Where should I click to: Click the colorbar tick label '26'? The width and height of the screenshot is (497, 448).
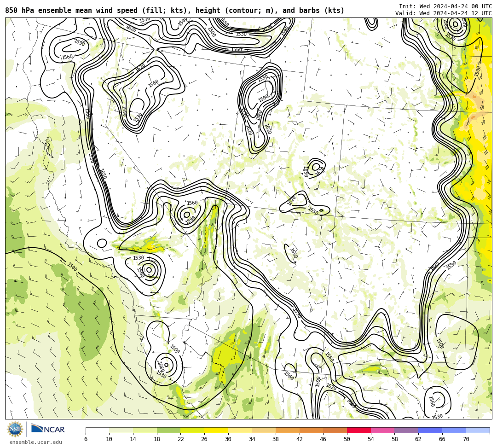tap(204, 439)
